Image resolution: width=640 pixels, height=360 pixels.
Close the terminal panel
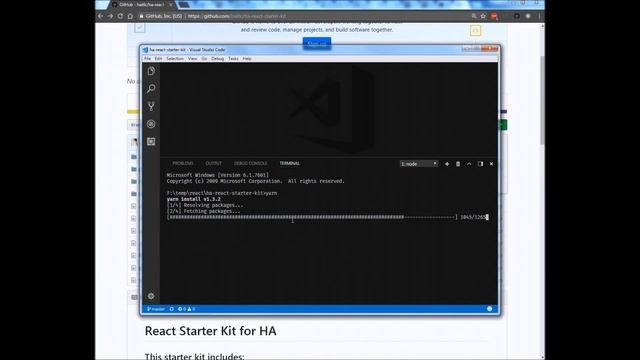click(491, 164)
